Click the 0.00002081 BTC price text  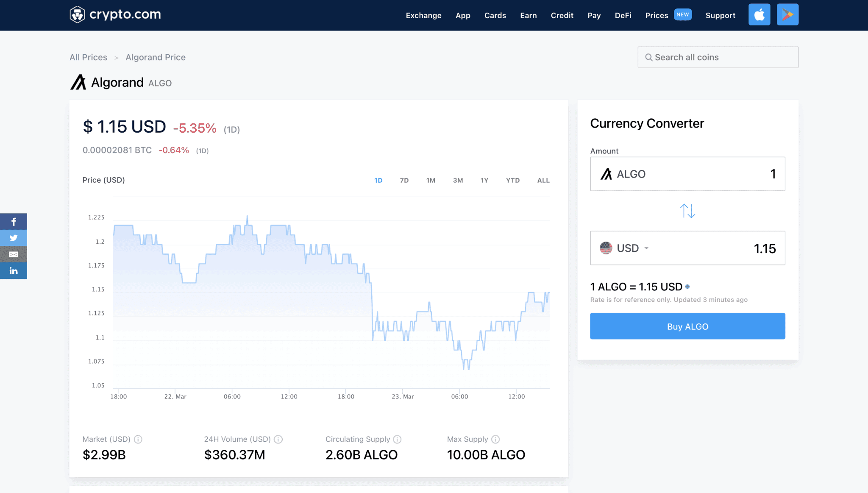pyautogui.click(x=117, y=150)
